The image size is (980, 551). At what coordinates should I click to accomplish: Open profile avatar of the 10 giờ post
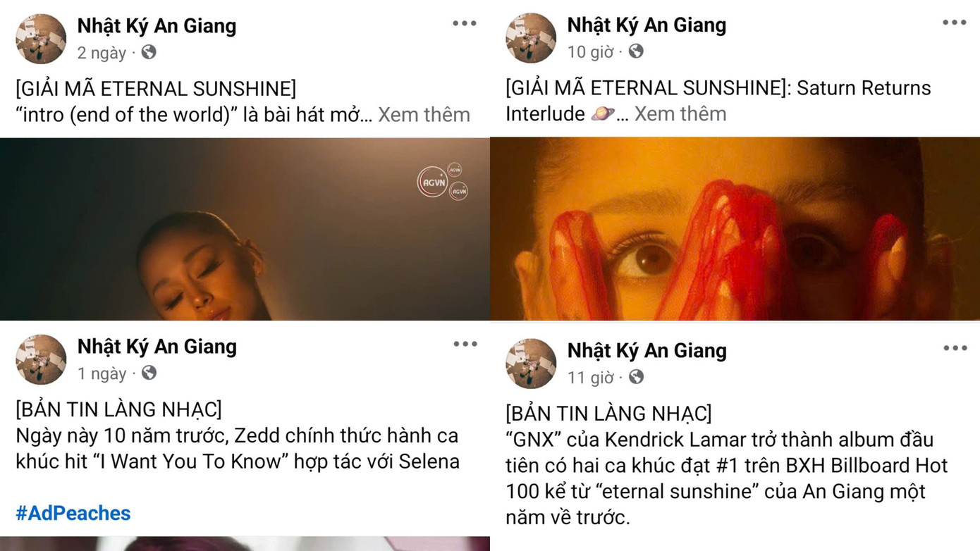tap(531, 38)
